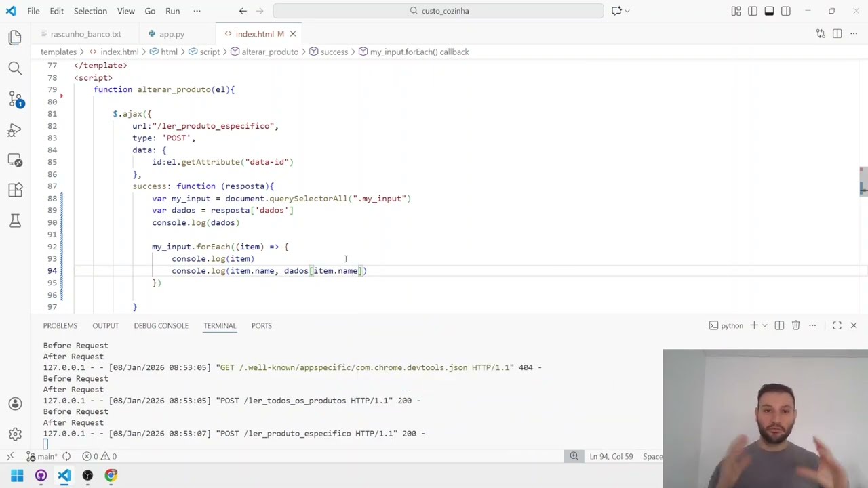Open the Accounts menu

pos(15,403)
